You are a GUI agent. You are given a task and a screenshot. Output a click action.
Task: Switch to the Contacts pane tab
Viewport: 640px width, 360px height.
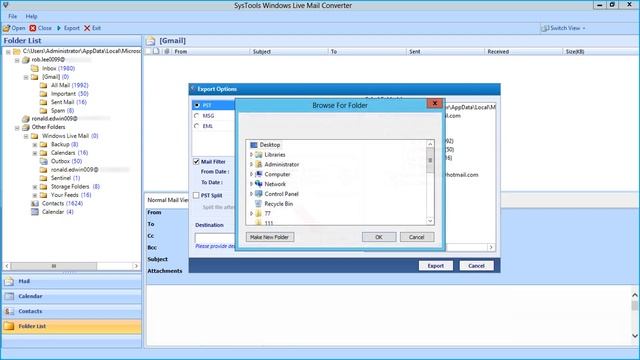click(x=72, y=311)
